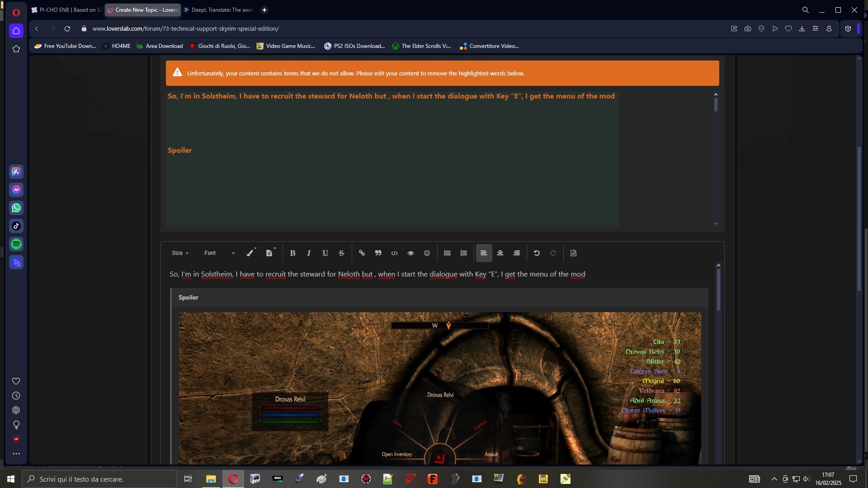This screenshot has height=488, width=868.
Task: Open the three-dots sidebar setup menu
Action: click(16, 454)
